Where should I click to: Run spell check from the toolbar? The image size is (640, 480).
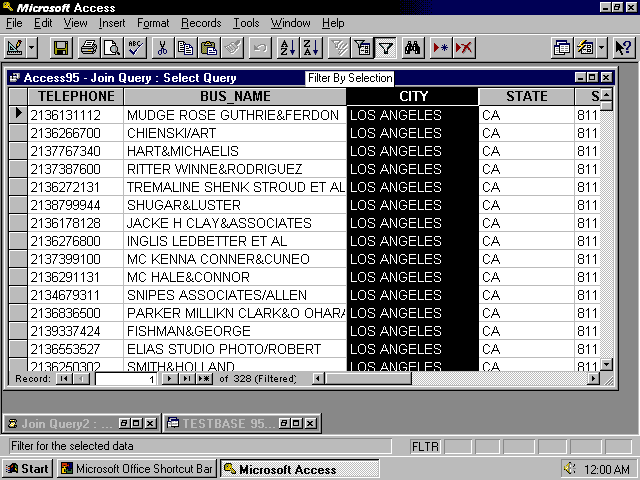[136, 47]
